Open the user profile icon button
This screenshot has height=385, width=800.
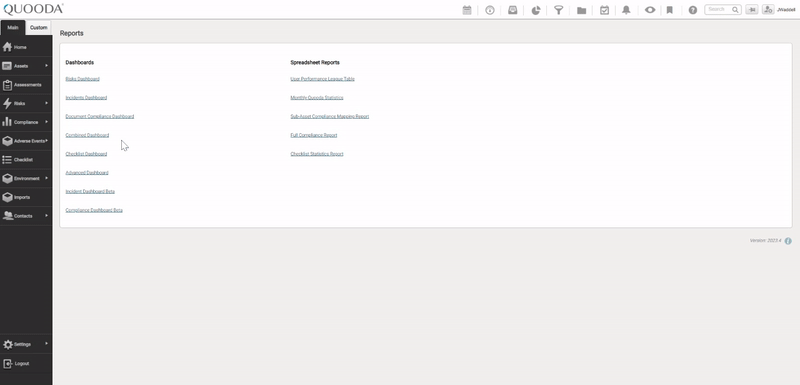pos(768,10)
